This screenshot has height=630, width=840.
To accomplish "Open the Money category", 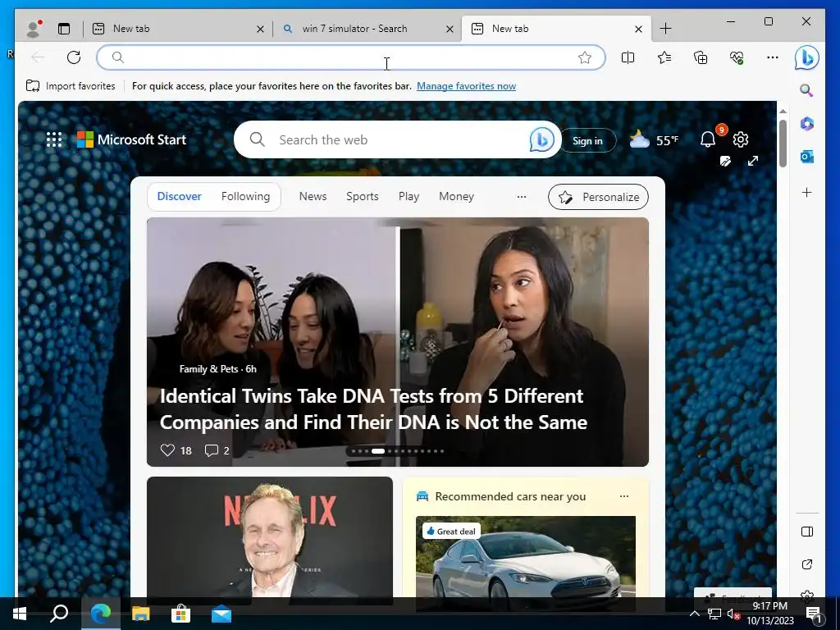I will pos(456,197).
